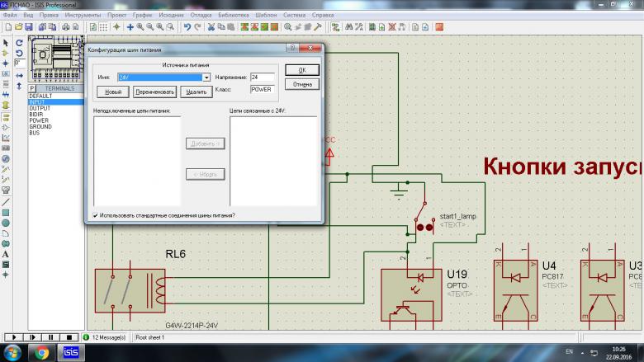
Task: Select the 2D line drawing tool
Action: click(x=6, y=202)
